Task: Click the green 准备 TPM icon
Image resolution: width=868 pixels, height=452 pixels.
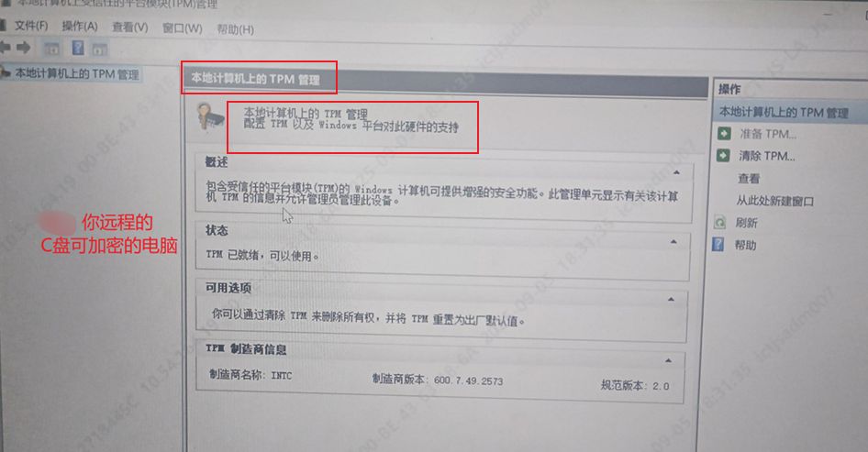Action: 724,133
